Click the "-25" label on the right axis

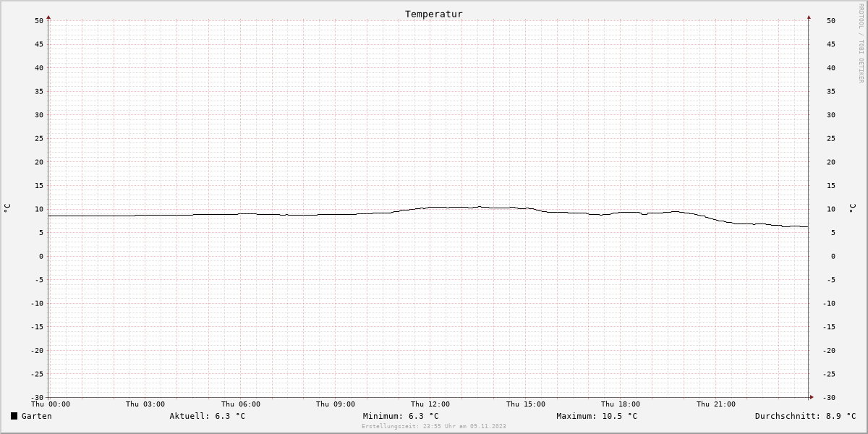830,373
